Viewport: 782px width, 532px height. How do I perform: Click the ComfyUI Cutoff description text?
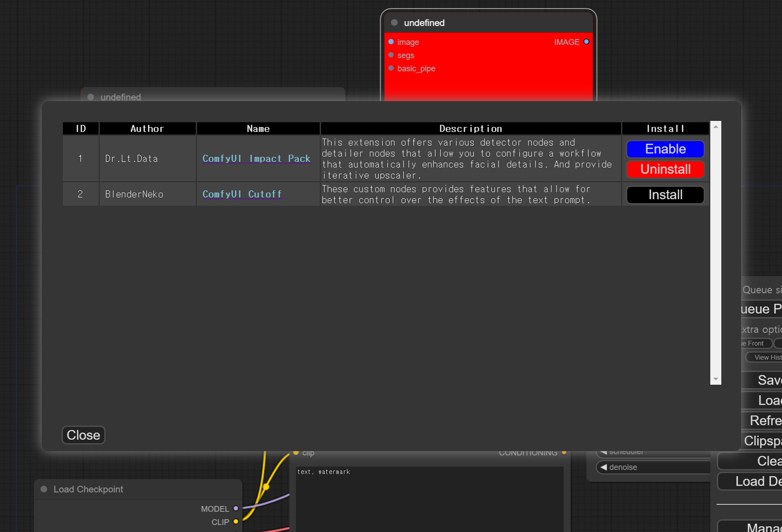coord(456,194)
